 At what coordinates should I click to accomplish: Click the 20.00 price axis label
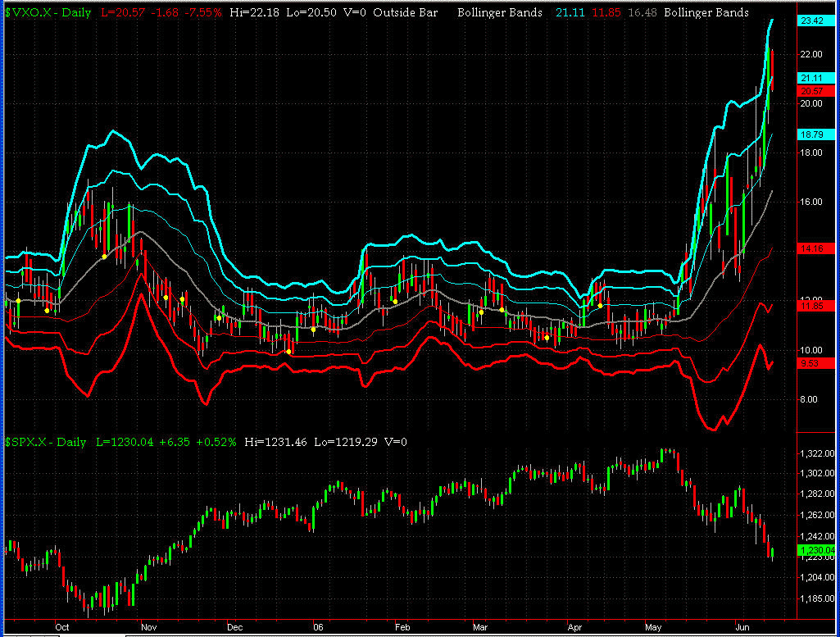(811, 103)
